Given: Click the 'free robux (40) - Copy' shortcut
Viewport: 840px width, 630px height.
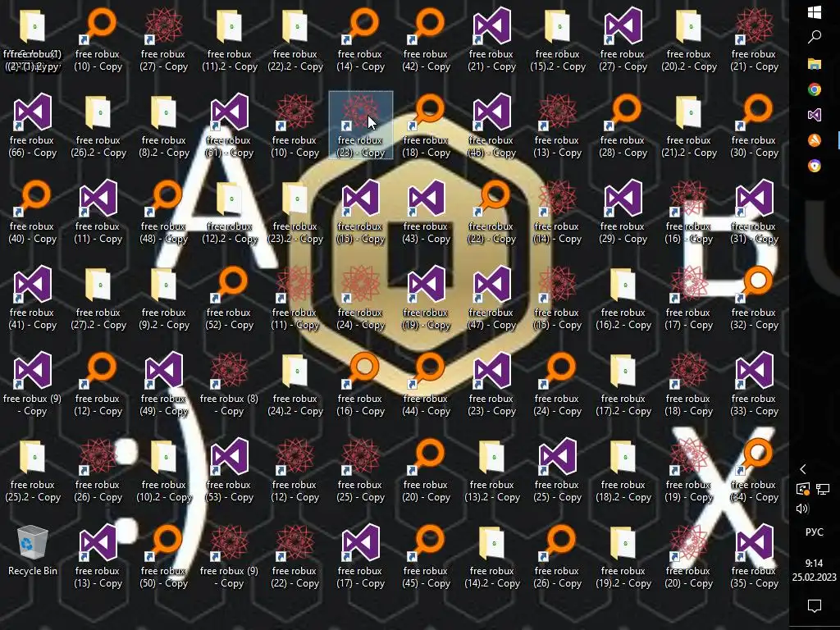Looking at the screenshot, I should (x=33, y=212).
